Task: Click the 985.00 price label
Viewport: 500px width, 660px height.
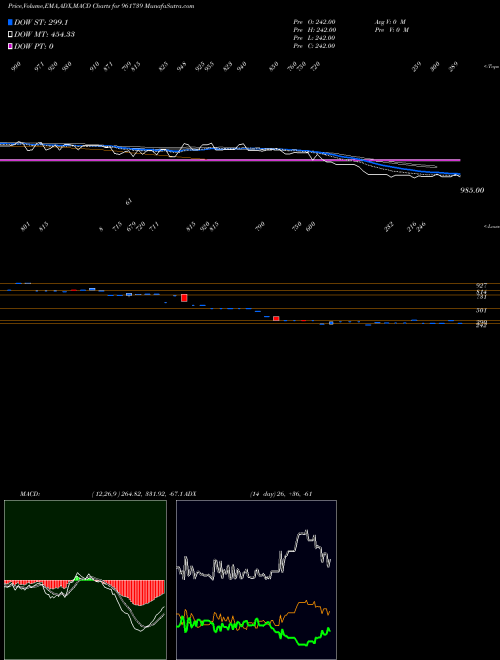Action: [472, 190]
